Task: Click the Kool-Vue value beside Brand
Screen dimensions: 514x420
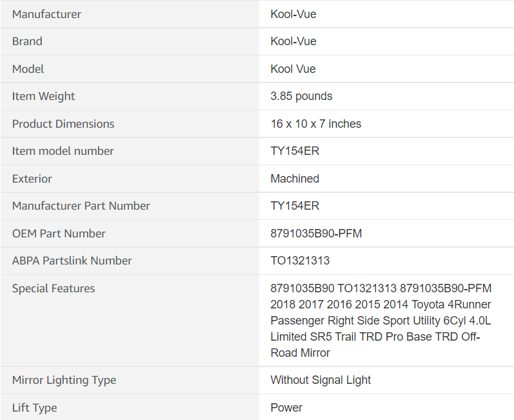Action: coord(293,41)
